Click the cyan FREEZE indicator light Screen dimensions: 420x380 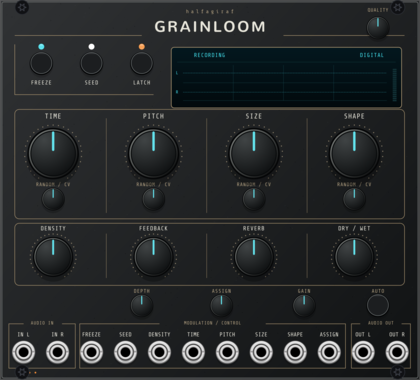[41, 47]
